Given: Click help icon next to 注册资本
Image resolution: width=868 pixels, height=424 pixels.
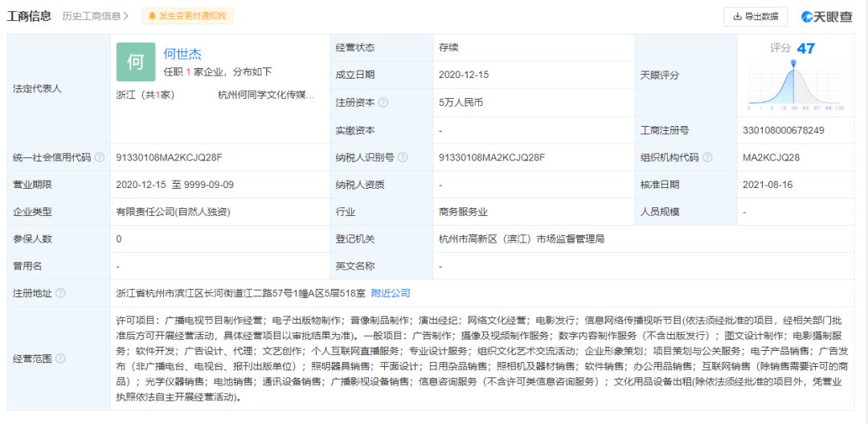Looking at the screenshot, I should click(383, 102).
